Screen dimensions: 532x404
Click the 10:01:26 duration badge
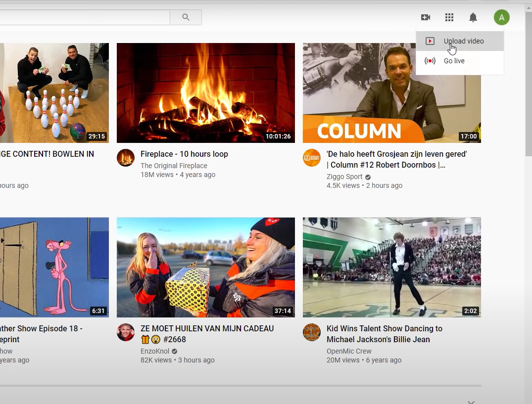pyautogui.click(x=278, y=136)
